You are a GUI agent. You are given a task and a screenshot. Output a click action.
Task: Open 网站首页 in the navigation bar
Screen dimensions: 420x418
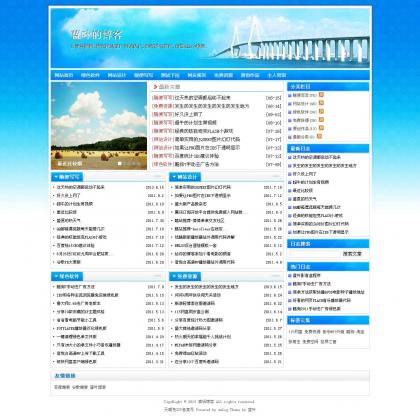pyautogui.click(x=64, y=75)
